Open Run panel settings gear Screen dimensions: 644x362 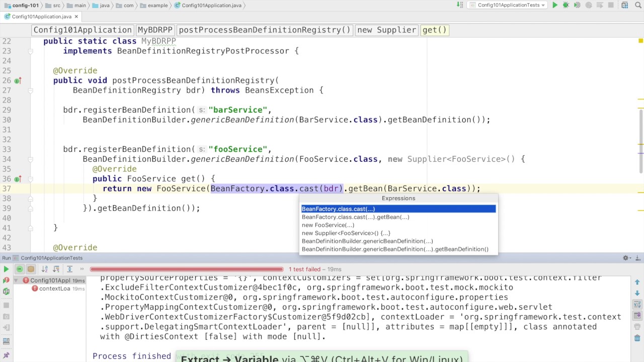pos(626,258)
